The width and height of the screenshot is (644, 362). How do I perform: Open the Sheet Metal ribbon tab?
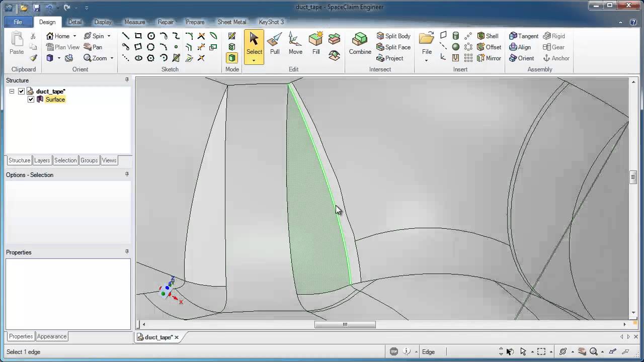point(232,22)
